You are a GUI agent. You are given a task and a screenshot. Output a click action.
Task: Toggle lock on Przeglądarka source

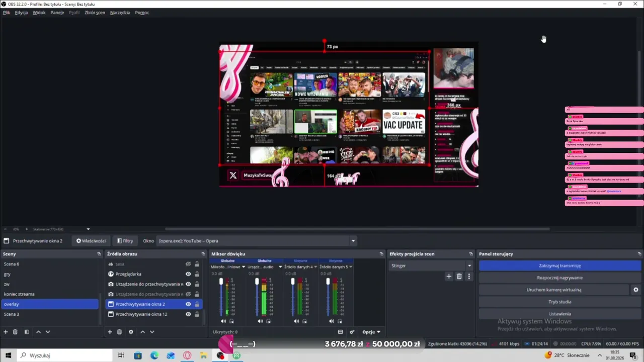(197, 274)
